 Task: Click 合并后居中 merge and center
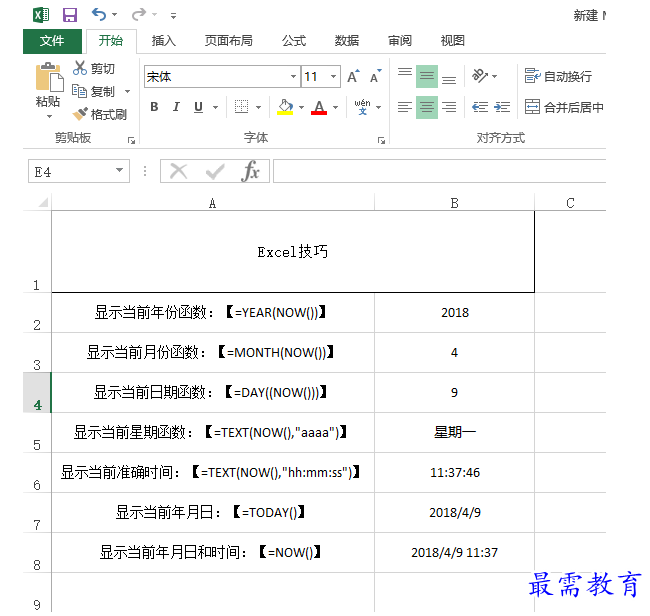click(x=564, y=107)
